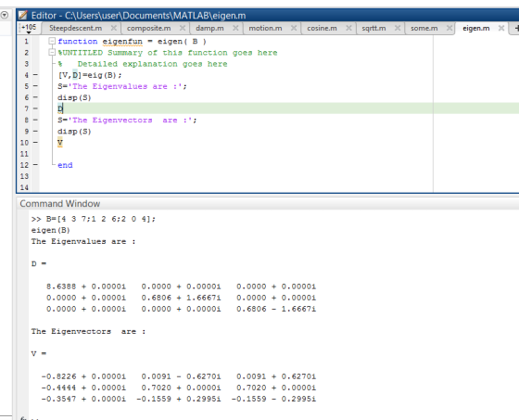519x420 pixels.
Task: Switch to the Steepdescent.m tab
Action: [x=75, y=28]
